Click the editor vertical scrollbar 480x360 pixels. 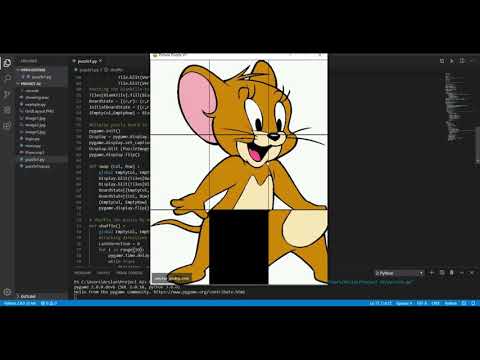point(478,146)
